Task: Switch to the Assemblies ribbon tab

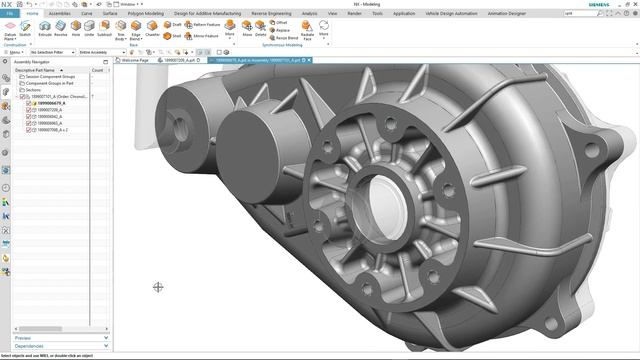Action: tap(60, 13)
